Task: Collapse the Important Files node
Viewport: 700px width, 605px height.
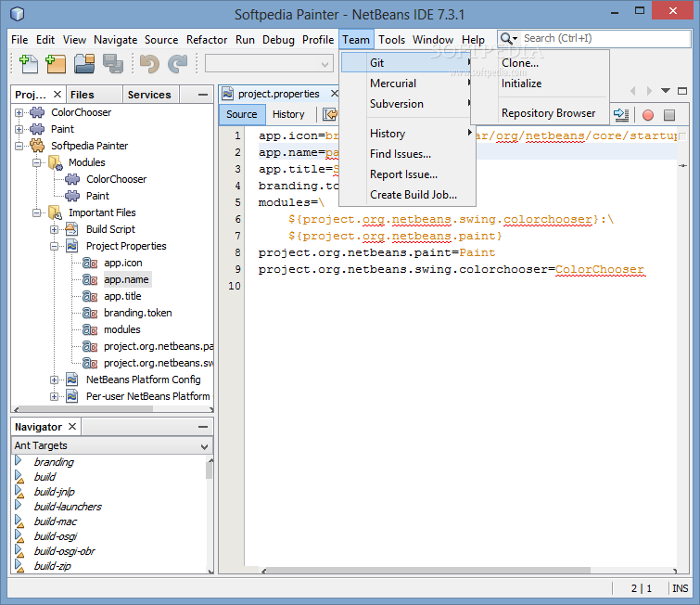Action: pyautogui.click(x=36, y=212)
